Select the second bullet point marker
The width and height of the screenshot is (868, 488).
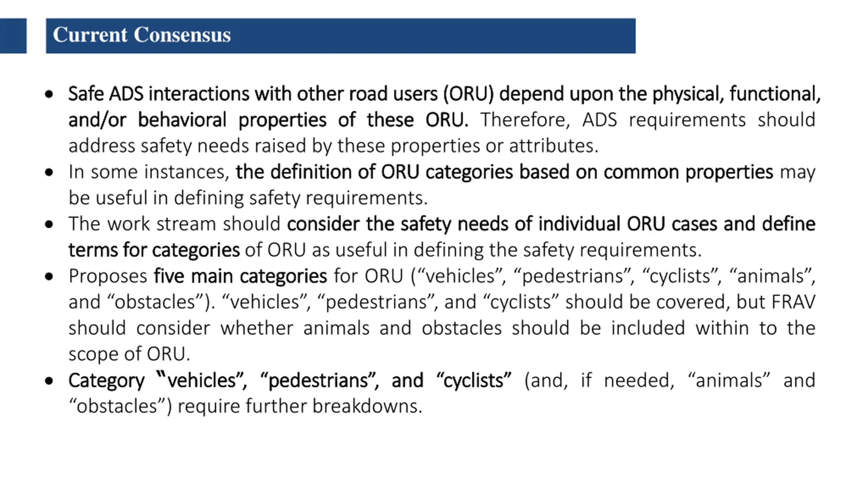(49, 172)
